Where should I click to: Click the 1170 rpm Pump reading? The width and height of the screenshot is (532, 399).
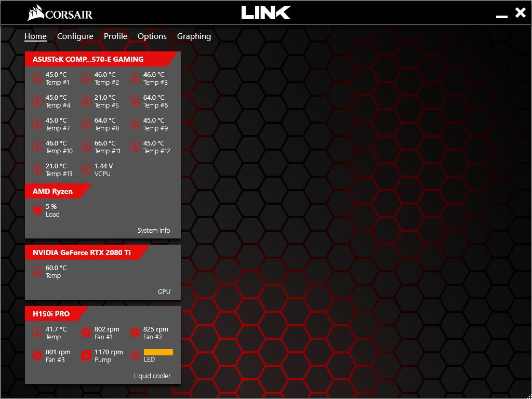pyautogui.click(x=109, y=352)
